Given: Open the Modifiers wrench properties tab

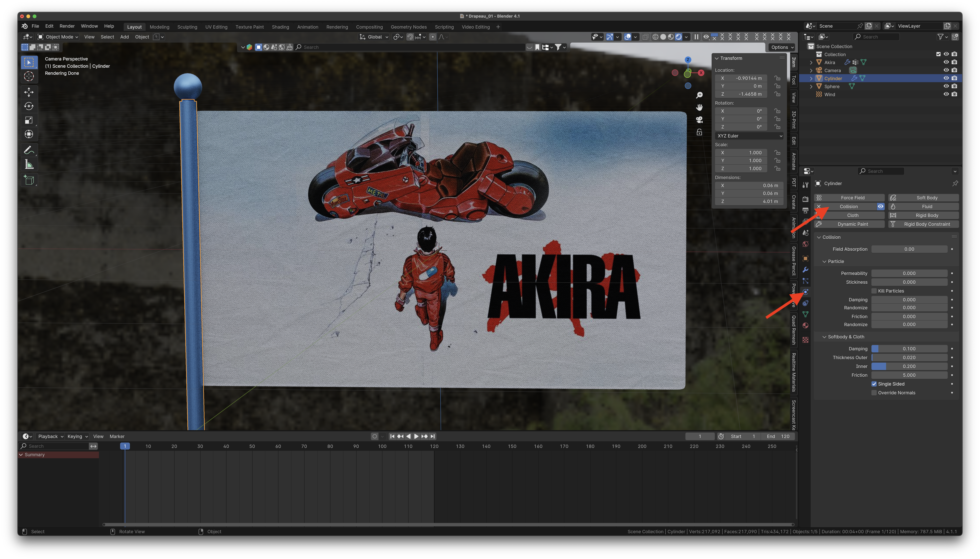Looking at the screenshot, I should pos(805,270).
